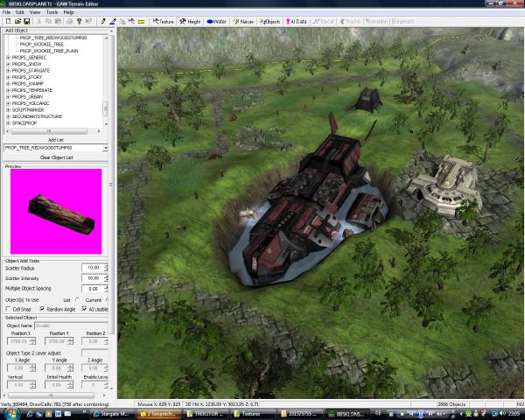Open the Help menu
This screenshot has width=525, height=420.
pos(68,12)
